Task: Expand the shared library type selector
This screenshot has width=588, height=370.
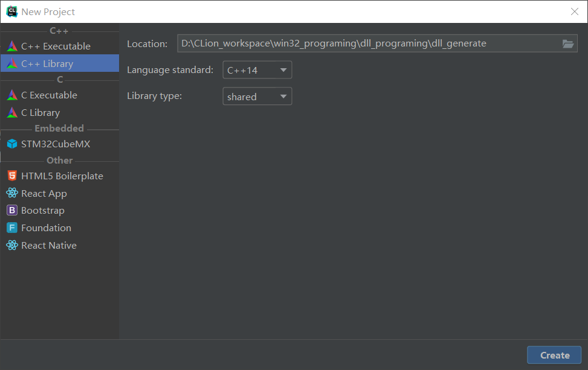Action: pyautogui.click(x=283, y=96)
